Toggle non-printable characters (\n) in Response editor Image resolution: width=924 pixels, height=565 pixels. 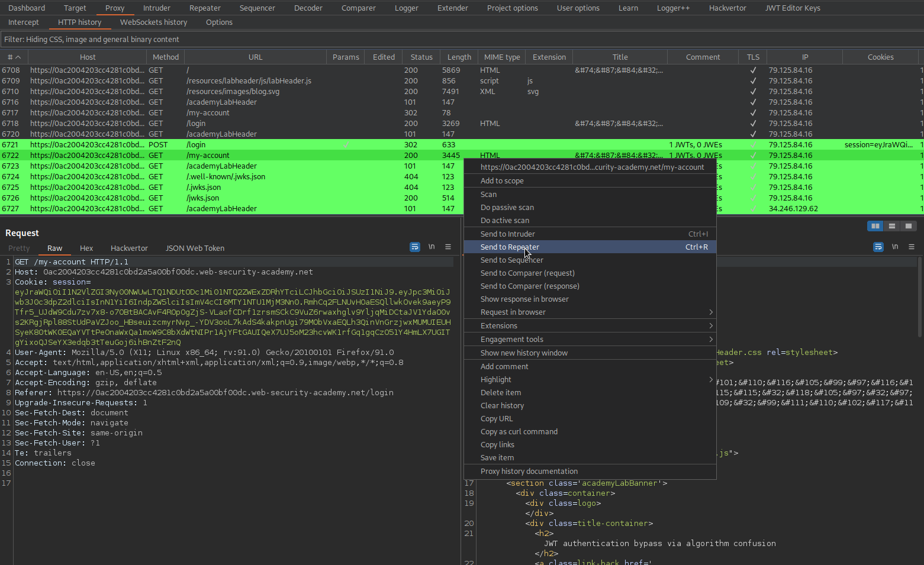click(x=895, y=247)
